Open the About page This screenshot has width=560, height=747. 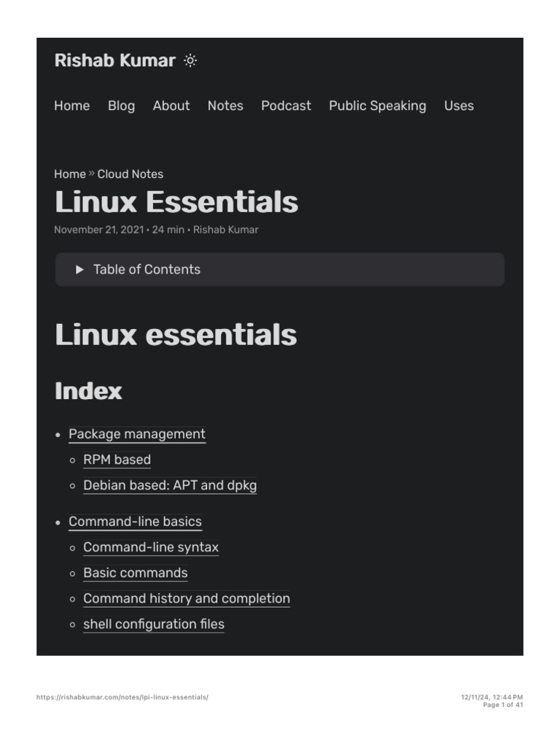(171, 106)
